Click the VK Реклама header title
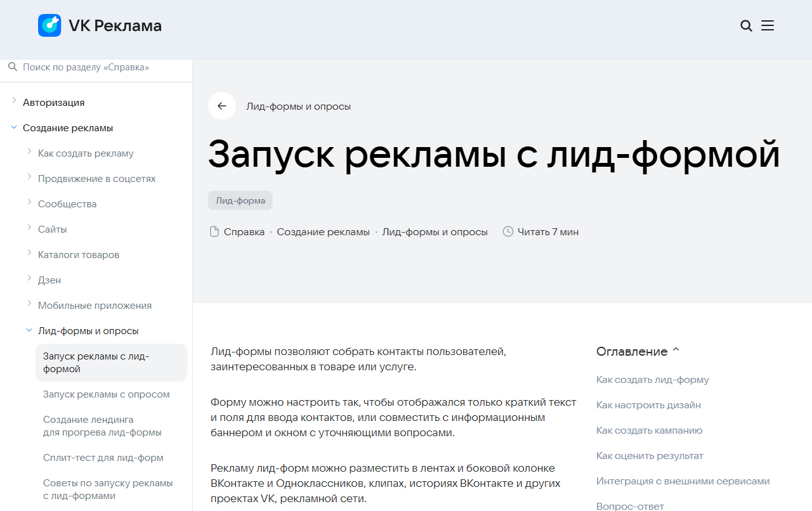 tap(115, 26)
